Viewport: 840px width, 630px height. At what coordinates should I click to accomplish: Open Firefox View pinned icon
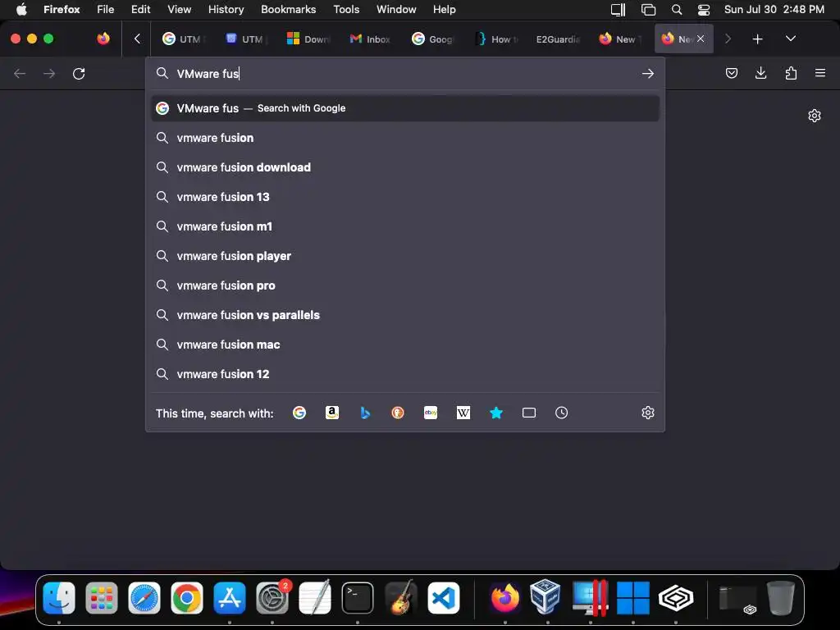tap(103, 39)
